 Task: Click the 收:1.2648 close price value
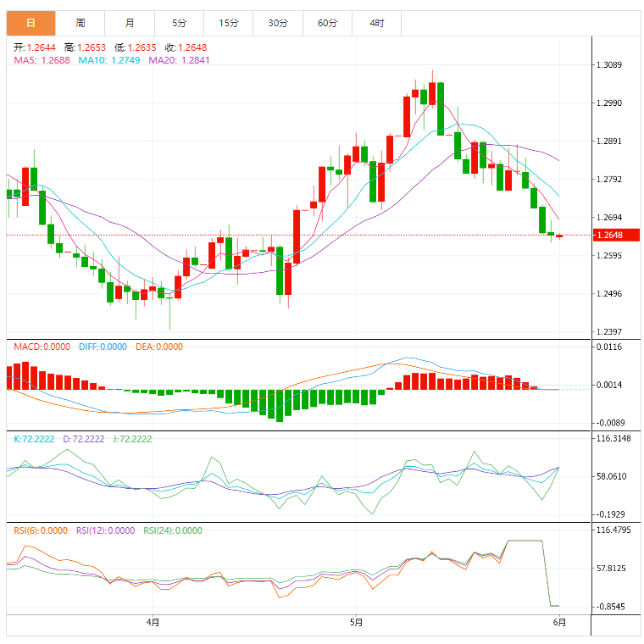point(186,47)
